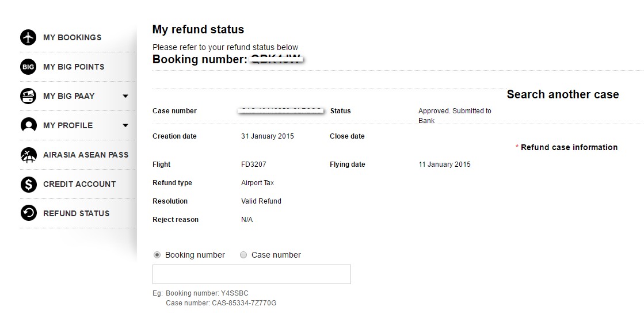Open the REFUND STATUS menu item
Image resolution: width=644 pixels, height=314 pixels.
pos(76,213)
